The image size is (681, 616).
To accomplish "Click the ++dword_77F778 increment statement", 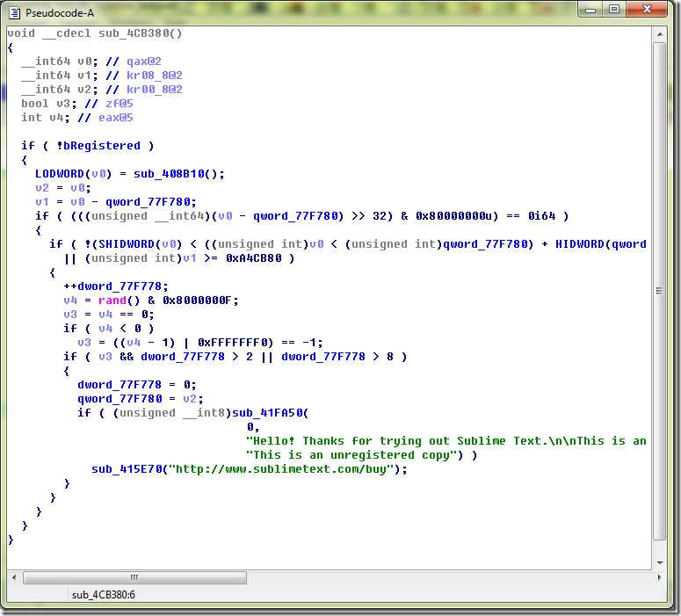I will pyautogui.click(x=115, y=286).
